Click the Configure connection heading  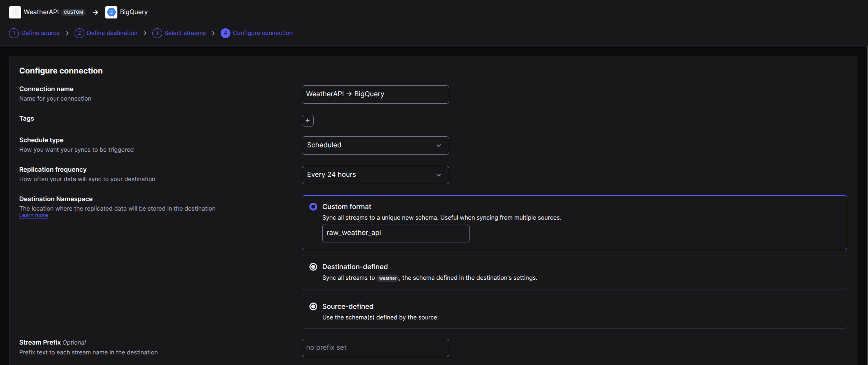click(x=61, y=71)
